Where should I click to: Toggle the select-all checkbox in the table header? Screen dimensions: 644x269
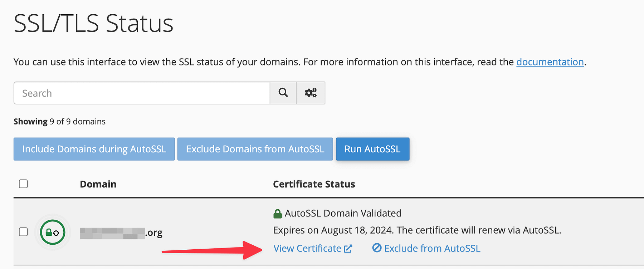23,184
